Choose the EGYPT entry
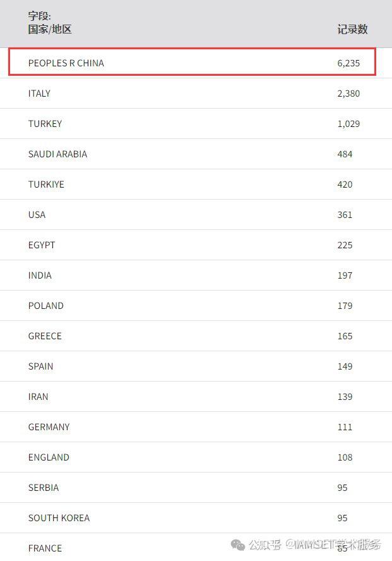The width and height of the screenshot is (392, 561). click(x=42, y=245)
